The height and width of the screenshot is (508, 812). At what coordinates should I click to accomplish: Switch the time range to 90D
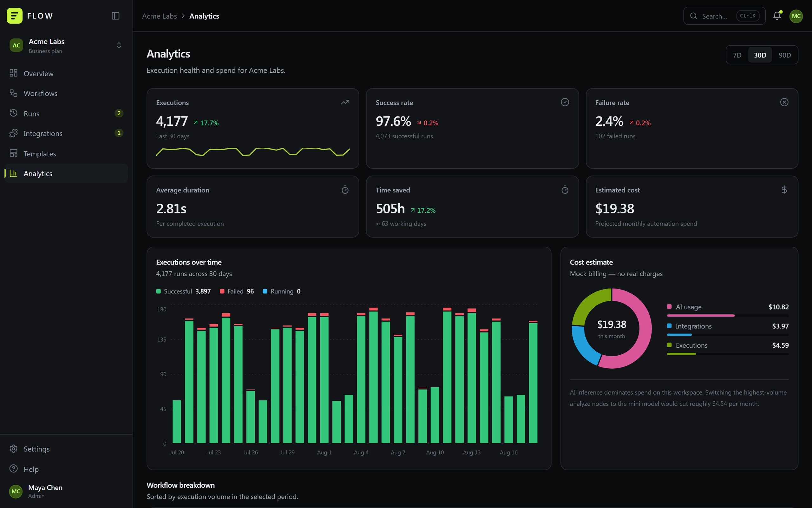tap(785, 55)
